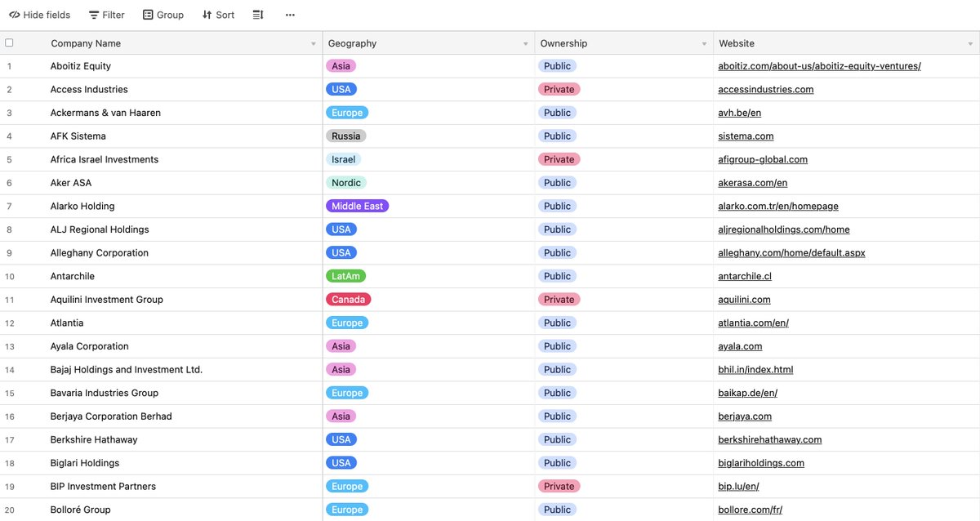
Task: Open the Company Name column dropdown arrow
Action: [314, 43]
